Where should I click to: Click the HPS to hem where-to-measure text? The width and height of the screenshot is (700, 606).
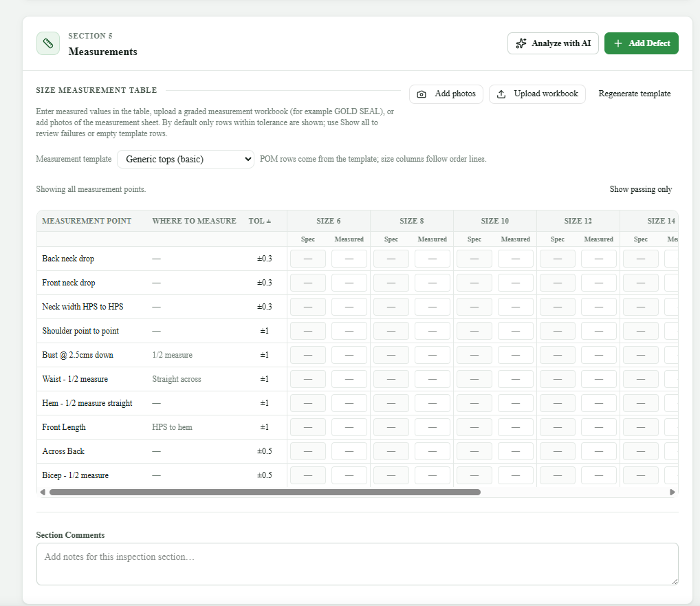click(173, 427)
